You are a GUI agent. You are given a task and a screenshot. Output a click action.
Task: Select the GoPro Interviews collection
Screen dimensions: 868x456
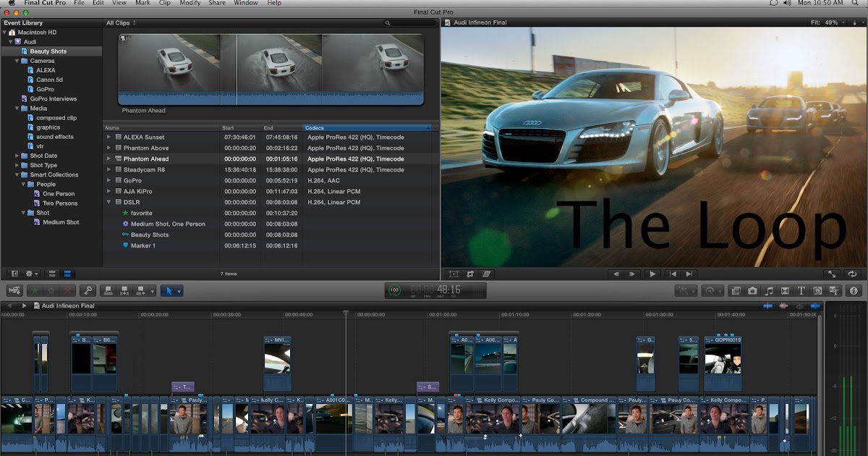53,98
